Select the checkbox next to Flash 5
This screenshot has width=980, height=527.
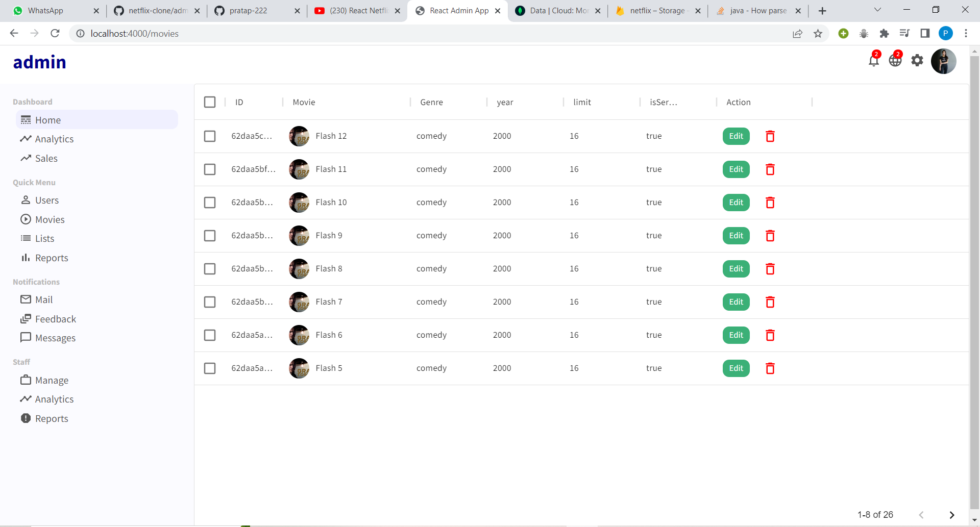pos(210,368)
